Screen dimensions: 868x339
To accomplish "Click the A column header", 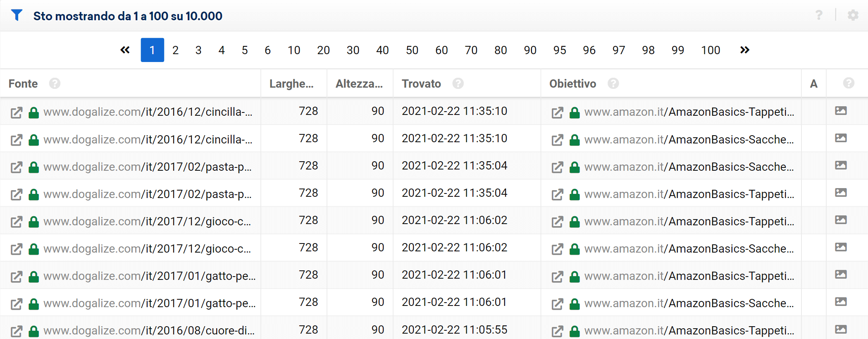I will [x=813, y=84].
